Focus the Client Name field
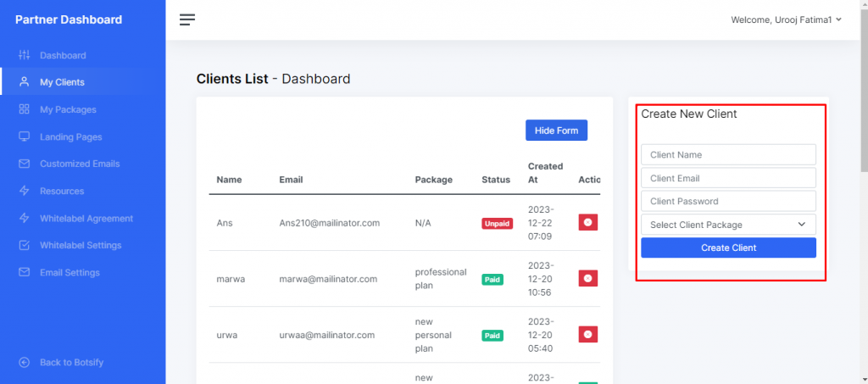The height and width of the screenshot is (384, 868). coord(728,154)
